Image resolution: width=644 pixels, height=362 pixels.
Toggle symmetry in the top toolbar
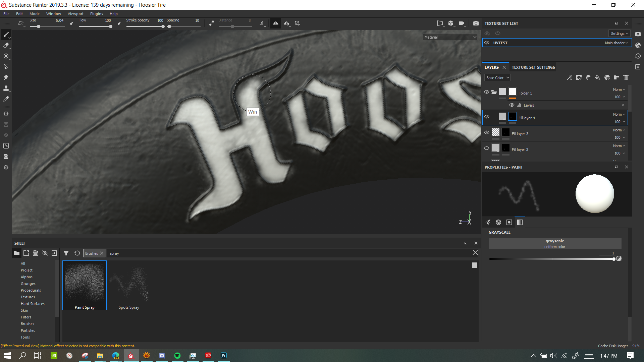[x=275, y=23]
